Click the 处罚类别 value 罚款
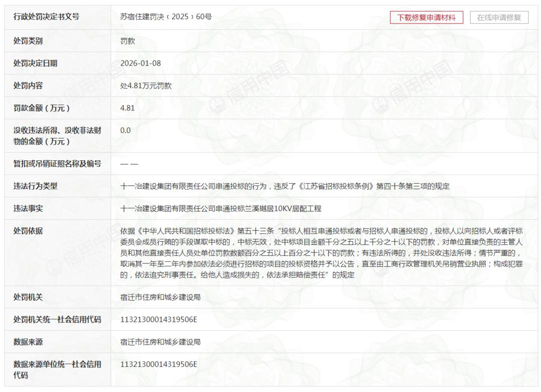The image size is (541, 392). 128,41
